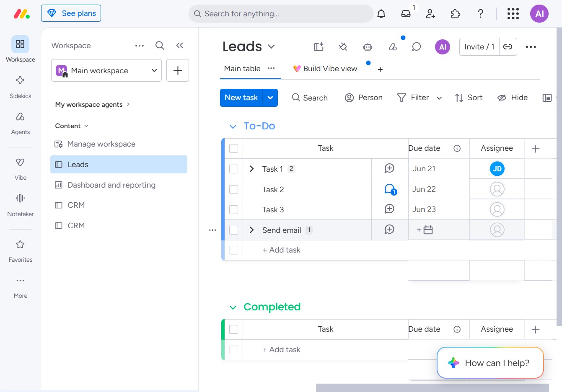Click the invite members person-plus icon
The image size is (562, 392).
click(430, 14)
